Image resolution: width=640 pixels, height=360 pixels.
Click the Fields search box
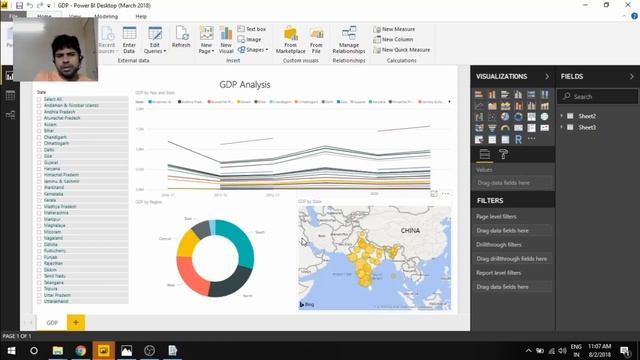pyautogui.click(x=597, y=97)
